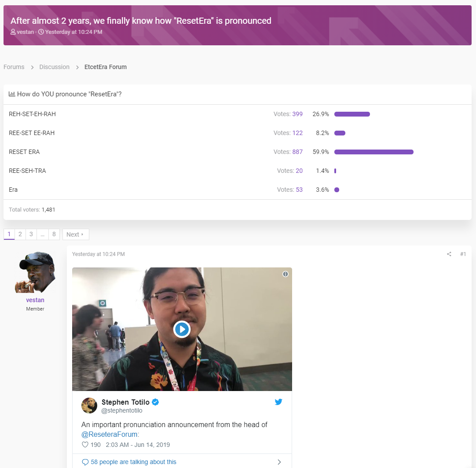Click the REE-SEH-TRA poll option label
Image resolution: width=476 pixels, height=468 pixels.
[27, 171]
